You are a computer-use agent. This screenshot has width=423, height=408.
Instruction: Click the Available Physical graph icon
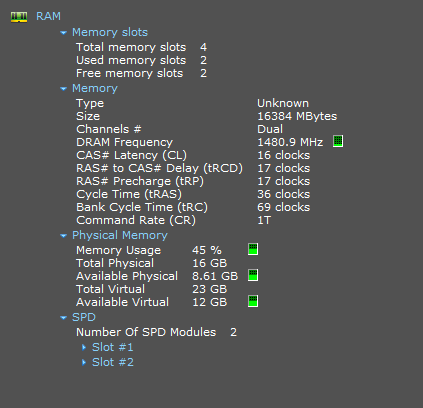253,275
